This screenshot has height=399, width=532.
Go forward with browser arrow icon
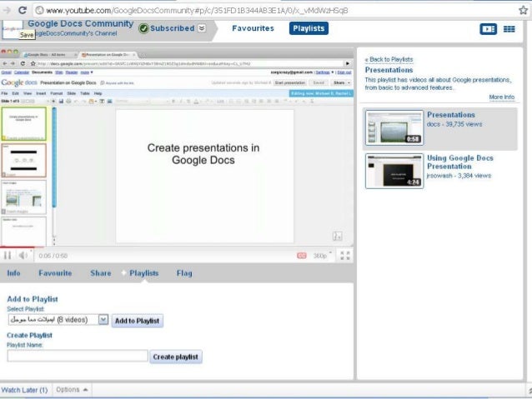7,10
